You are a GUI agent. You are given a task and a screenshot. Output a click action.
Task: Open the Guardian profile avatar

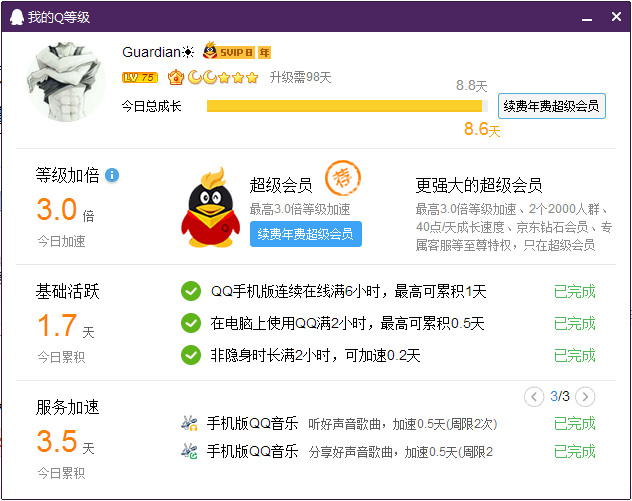point(66,82)
